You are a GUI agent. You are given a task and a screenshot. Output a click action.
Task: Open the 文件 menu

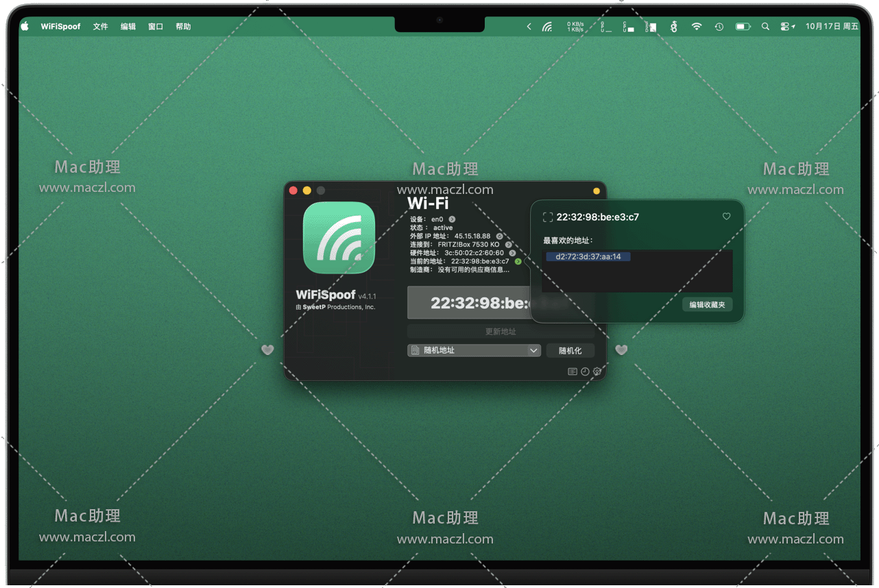[101, 27]
